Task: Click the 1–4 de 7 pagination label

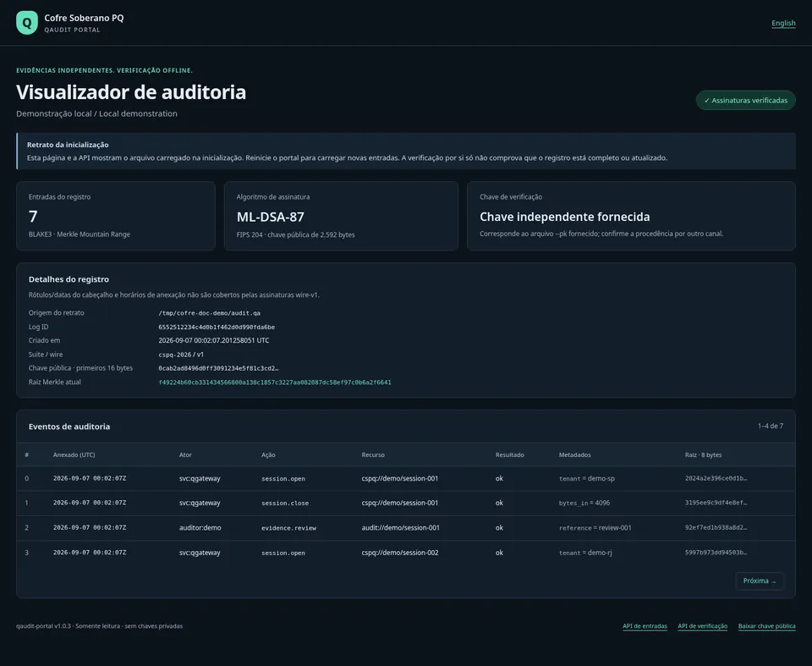Action: (770, 426)
